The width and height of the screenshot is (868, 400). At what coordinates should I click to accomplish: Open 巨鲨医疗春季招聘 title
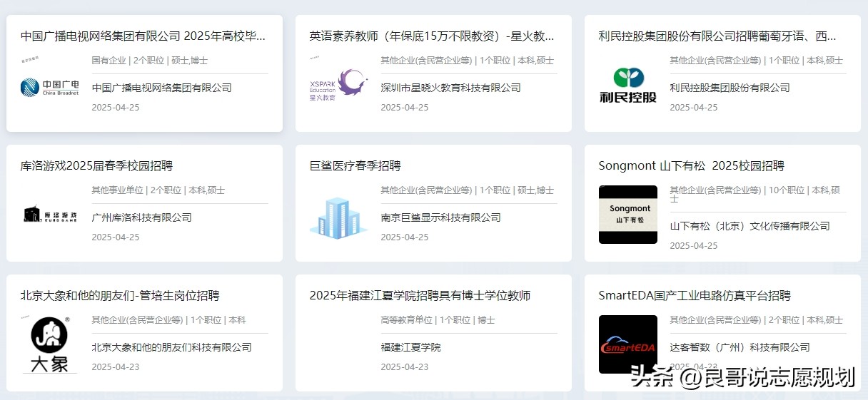click(x=355, y=165)
